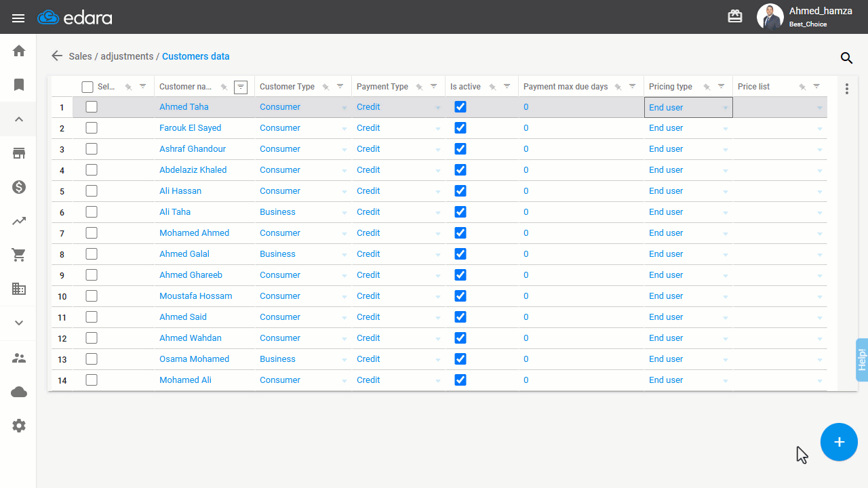
Task: Toggle Is active for Mohamed Ali
Action: tap(460, 380)
